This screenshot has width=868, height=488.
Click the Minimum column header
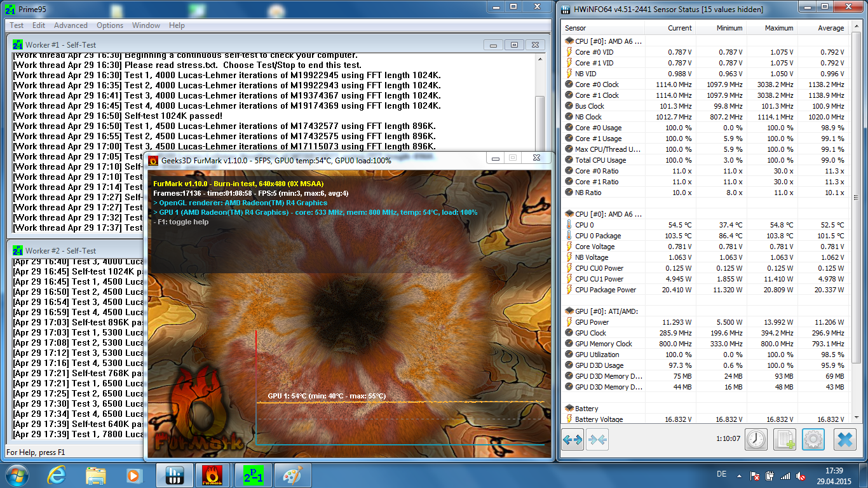click(x=721, y=28)
